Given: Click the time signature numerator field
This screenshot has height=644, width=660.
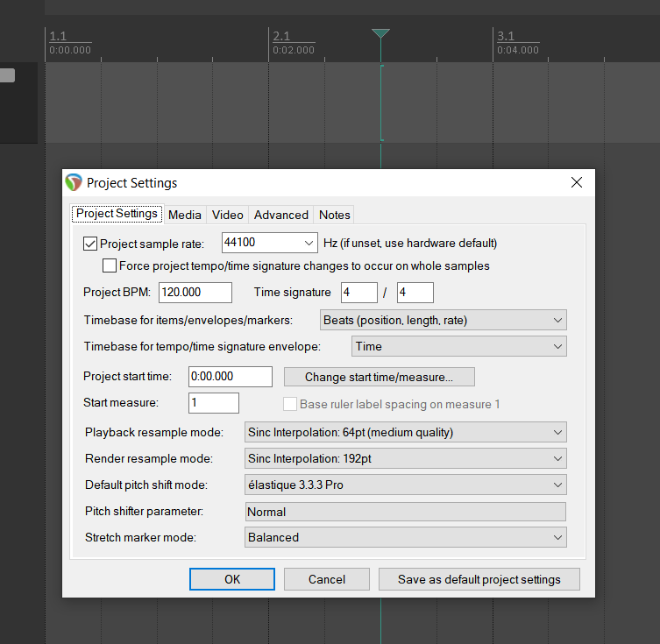Looking at the screenshot, I should pyautogui.click(x=359, y=293).
